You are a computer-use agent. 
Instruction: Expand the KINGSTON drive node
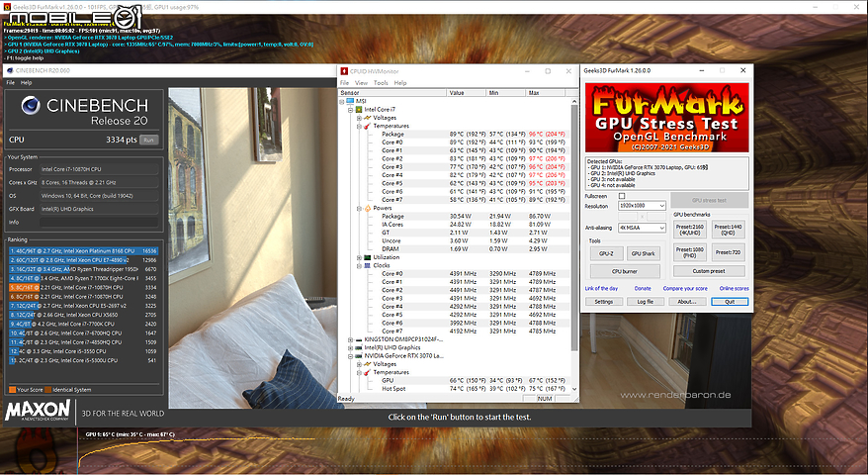350,339
